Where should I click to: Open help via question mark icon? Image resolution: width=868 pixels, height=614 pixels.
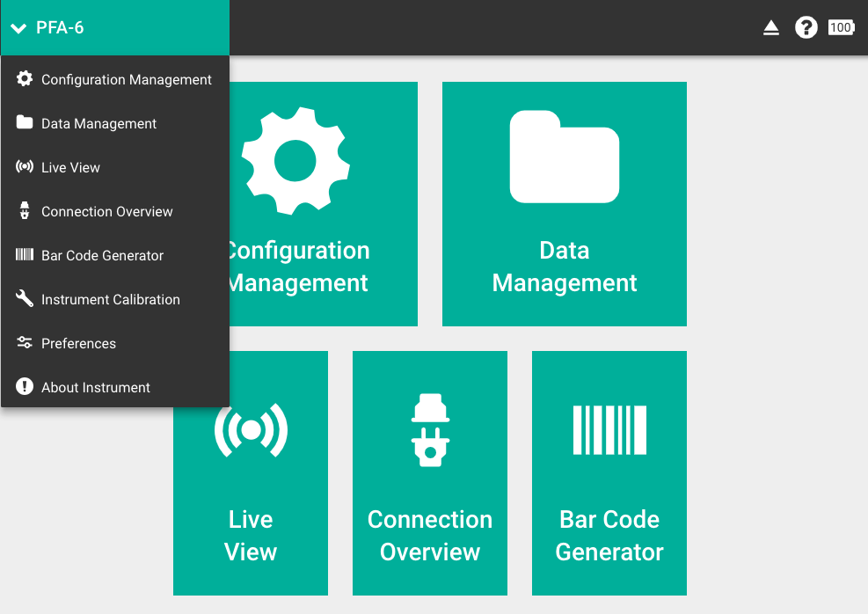[806, 27]
